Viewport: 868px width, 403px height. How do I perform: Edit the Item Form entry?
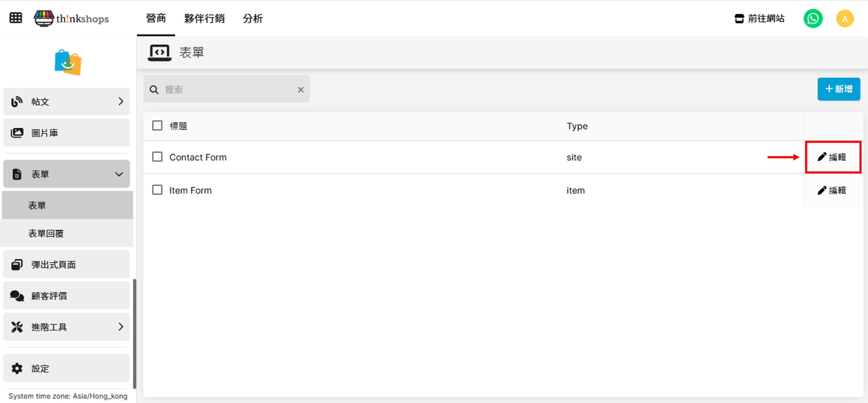click(832, 190)
